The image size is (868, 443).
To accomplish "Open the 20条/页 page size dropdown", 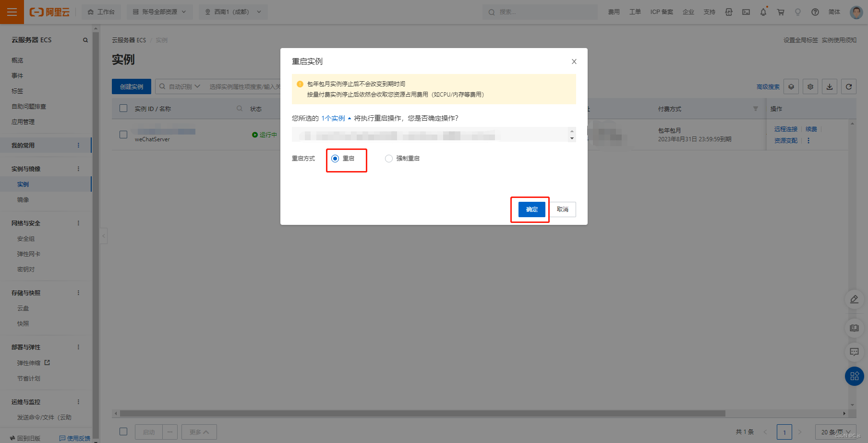I will 835,432.
